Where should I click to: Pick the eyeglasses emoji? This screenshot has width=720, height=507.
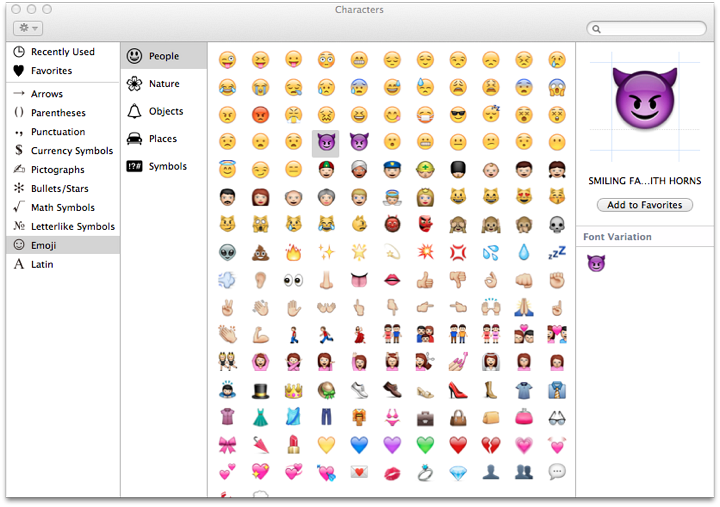557,418
